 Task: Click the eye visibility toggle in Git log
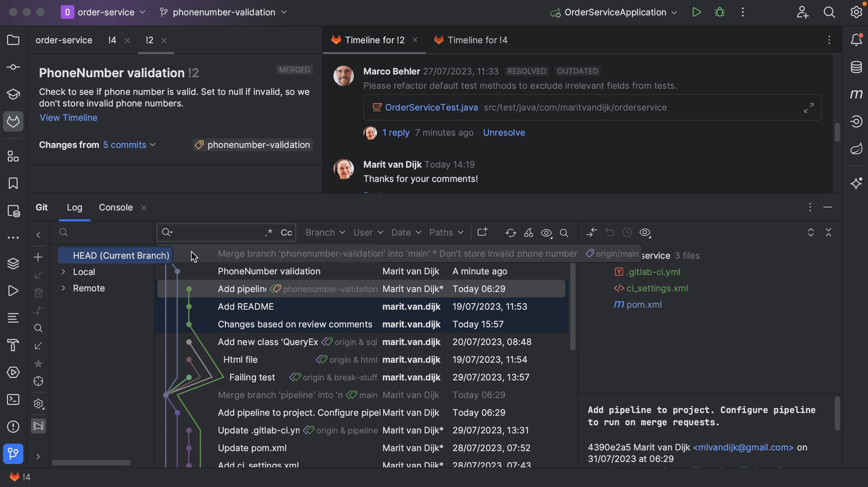tap(546, 233)
